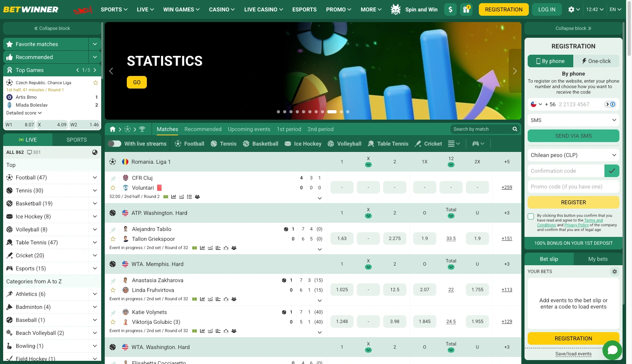
Task: Select One-click registration option
Action: pos(596,61)
